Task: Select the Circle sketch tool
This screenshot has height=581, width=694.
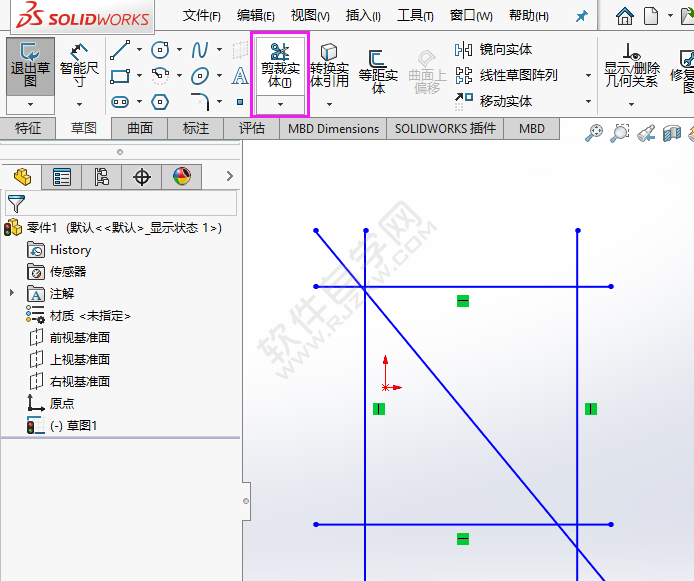Action: [160, 50]
